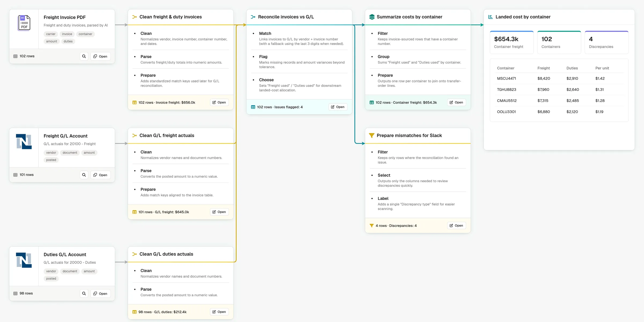This screenshot has width=644, height=322.
Task: Click the Duties G/L Account NetSuite logo
Action: pyautogui.click(x=24, y=260)
